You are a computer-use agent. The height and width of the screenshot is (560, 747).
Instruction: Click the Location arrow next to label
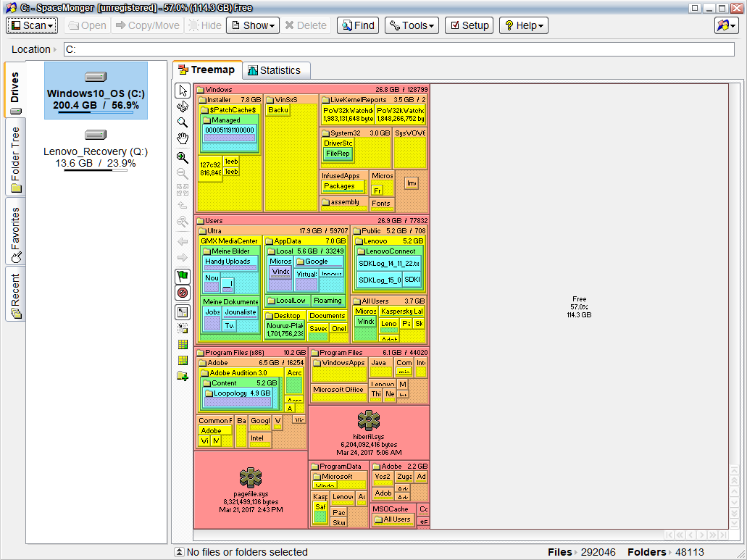click(x=55, y=49)
